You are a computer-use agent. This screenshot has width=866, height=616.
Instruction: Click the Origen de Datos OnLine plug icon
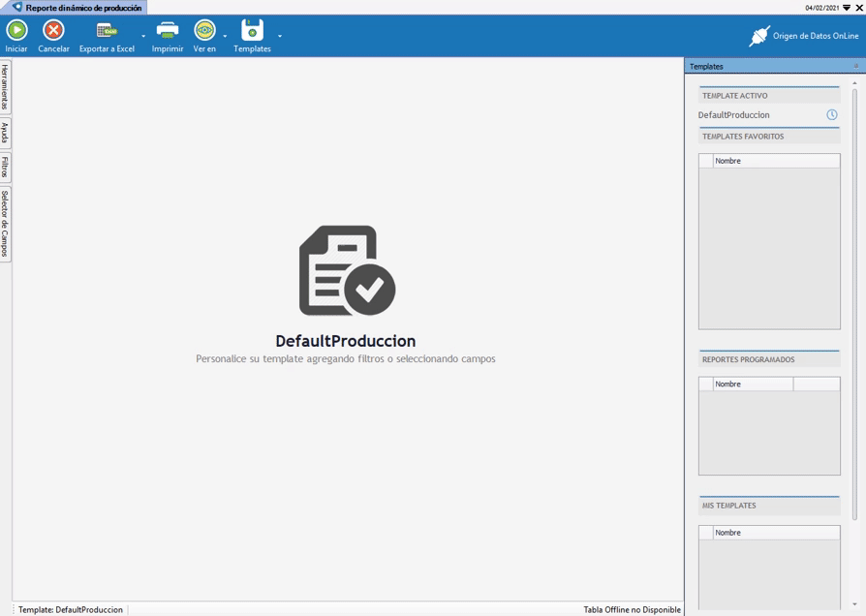tap(759, 37)
